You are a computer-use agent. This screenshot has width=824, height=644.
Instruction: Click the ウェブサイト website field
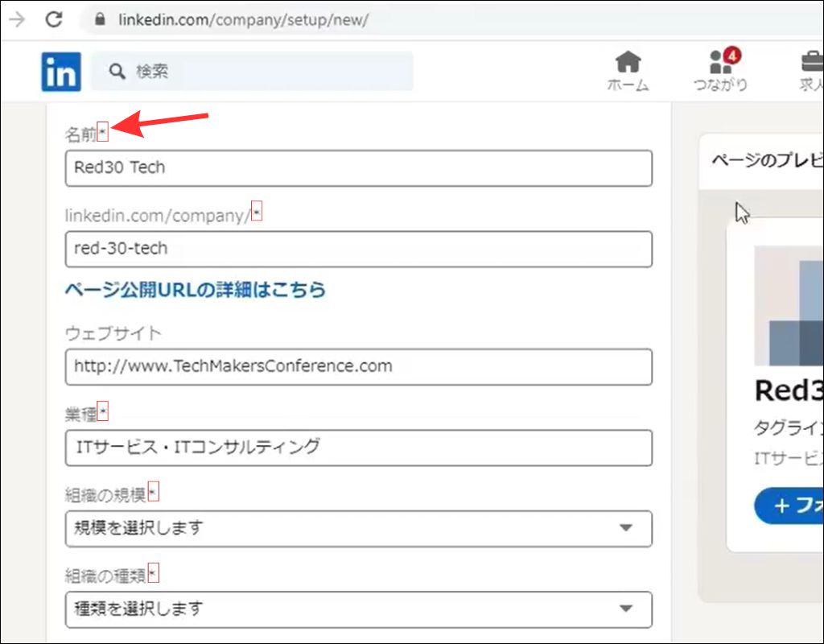358,366
